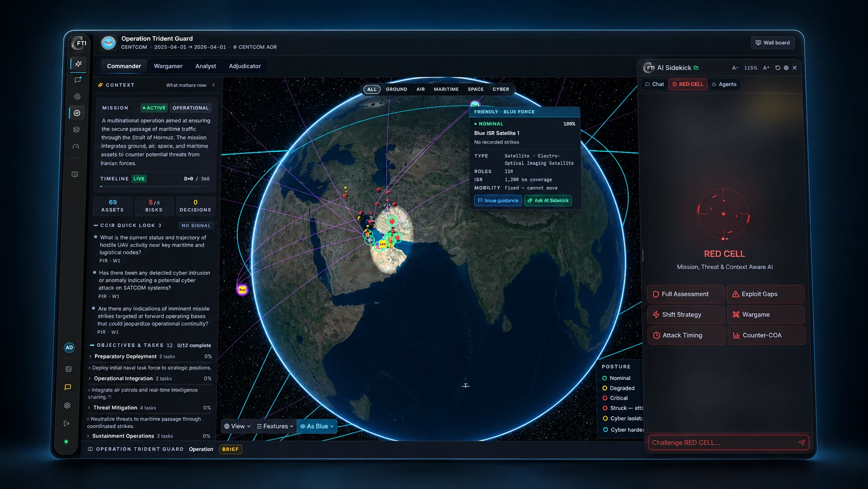Send the RED CELL challenge message
Screen dimensions: 868x489
802,443
